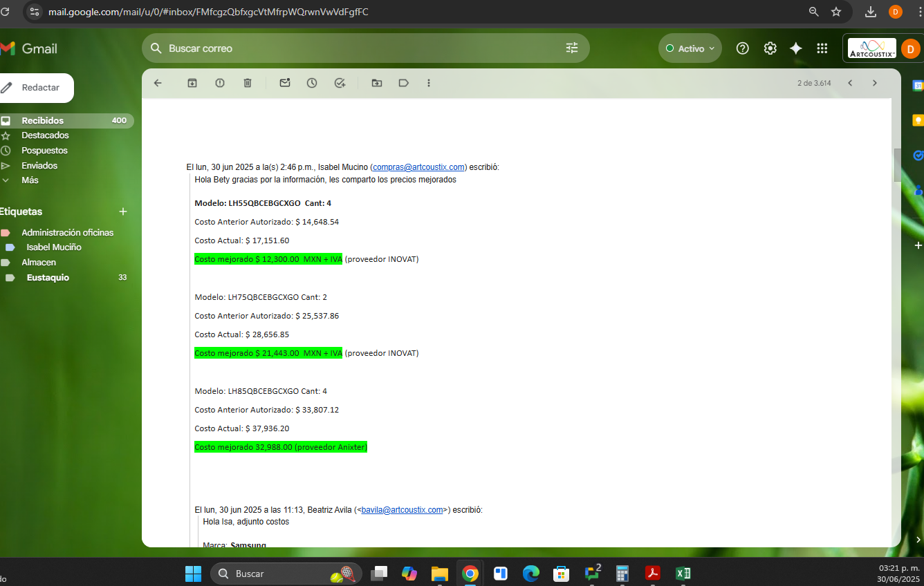
Task: Click the Redactar compose button
Action: (36, 88)
